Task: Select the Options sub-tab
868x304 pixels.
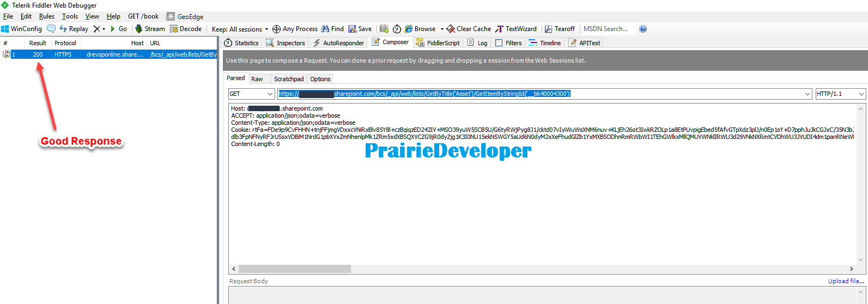Action: click(x=320, y=79)
